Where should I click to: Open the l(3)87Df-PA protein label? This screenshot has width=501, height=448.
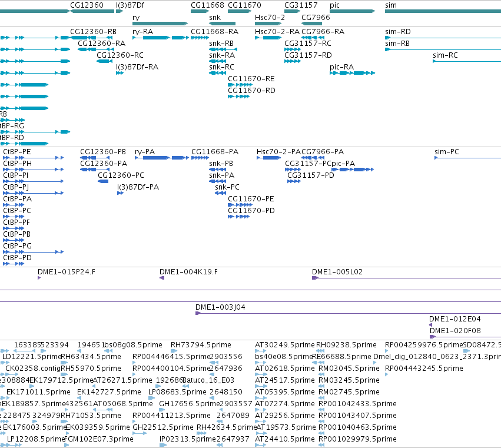(x=138, y=187)
